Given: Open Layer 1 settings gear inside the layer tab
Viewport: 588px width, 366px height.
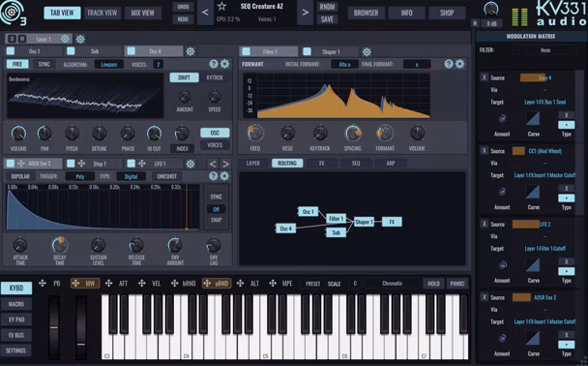Looking at the screenshot, I should [65, 39].
